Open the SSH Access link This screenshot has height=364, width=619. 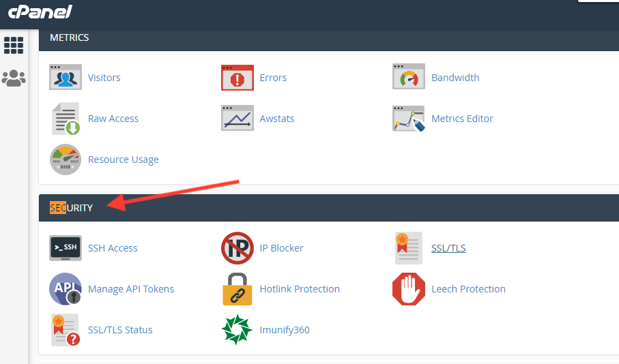click(113, 248)
